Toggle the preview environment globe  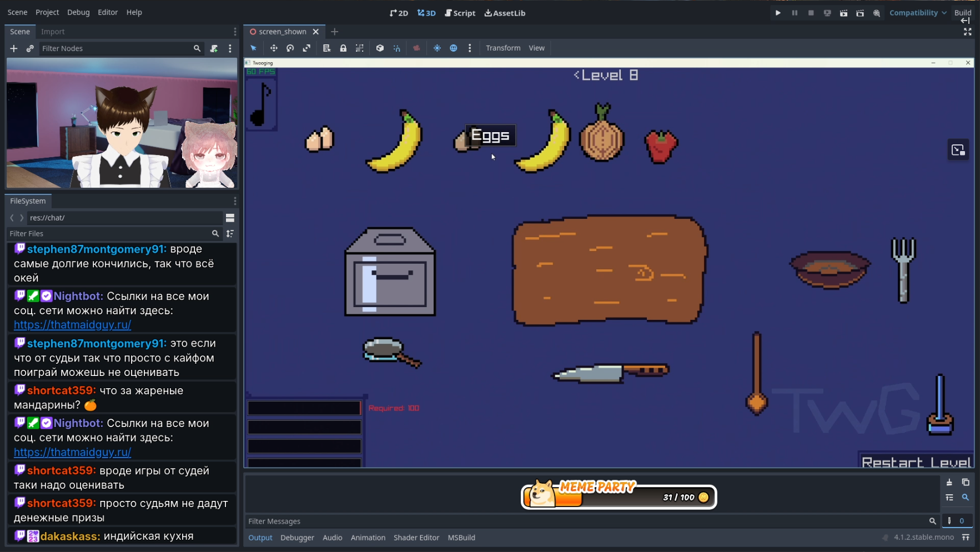pos(453,48)
